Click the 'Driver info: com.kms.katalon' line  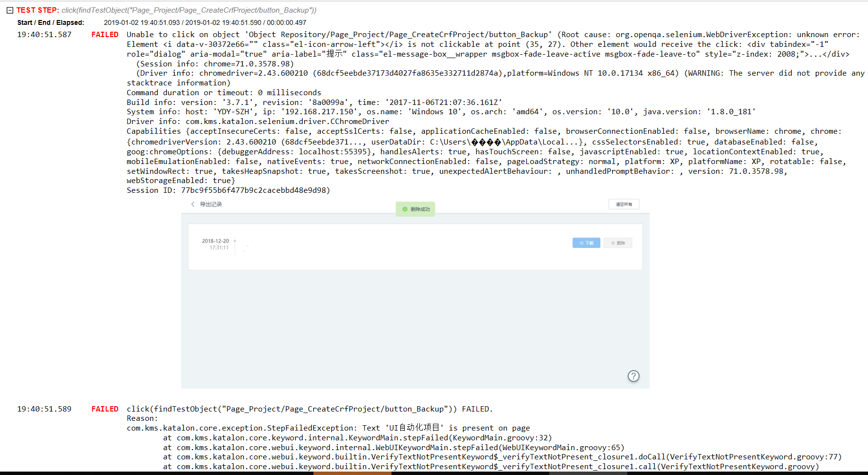(x=258, y=122)
